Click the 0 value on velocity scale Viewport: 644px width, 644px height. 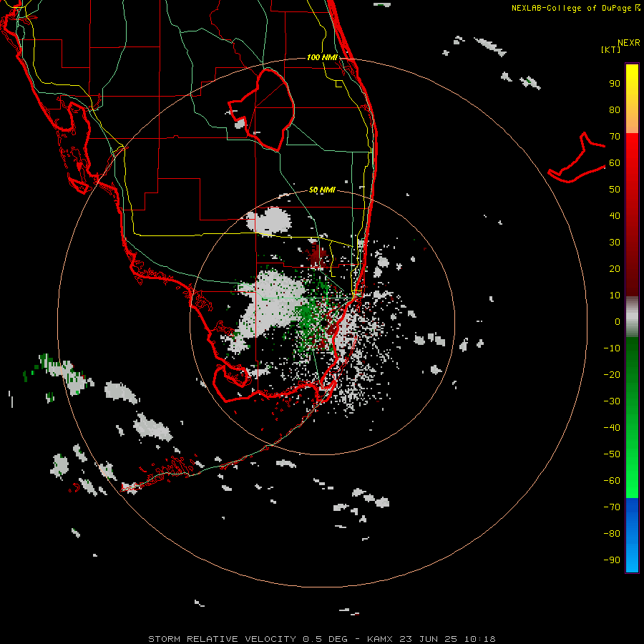[618, 321]
